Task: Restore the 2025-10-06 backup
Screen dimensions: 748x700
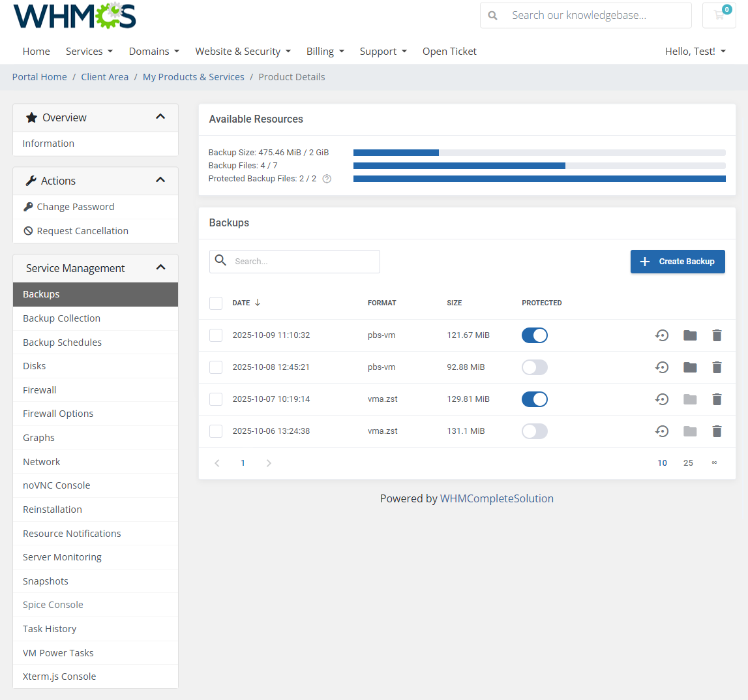Action: coord(662,431)
